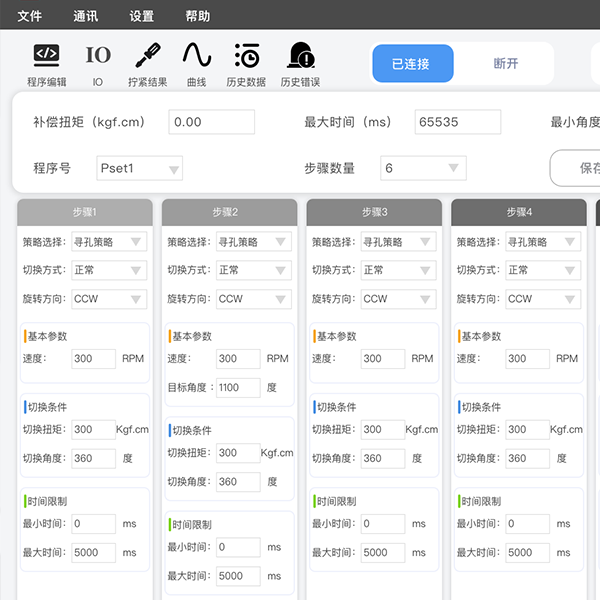
Task: Click the 已连接 connect button
Action: pos(413,64)
